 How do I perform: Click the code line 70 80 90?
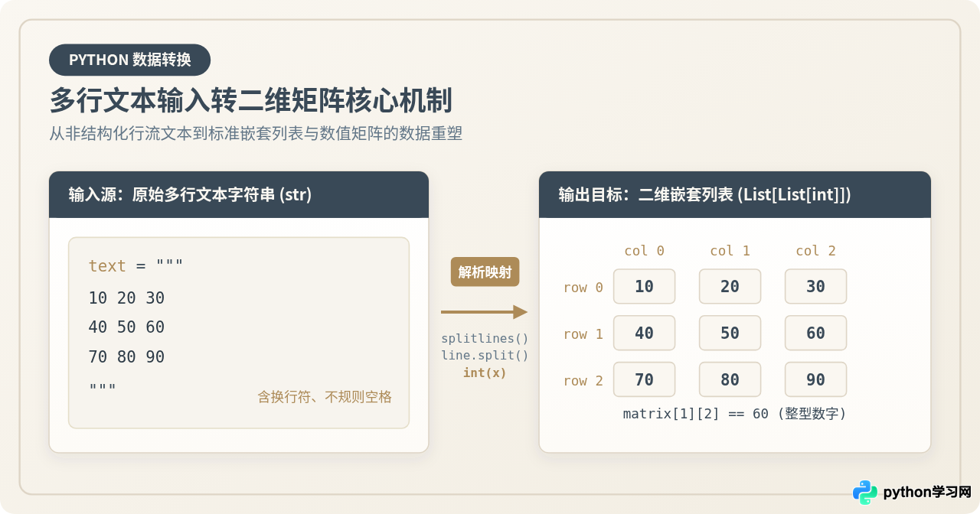coord(126,357)
